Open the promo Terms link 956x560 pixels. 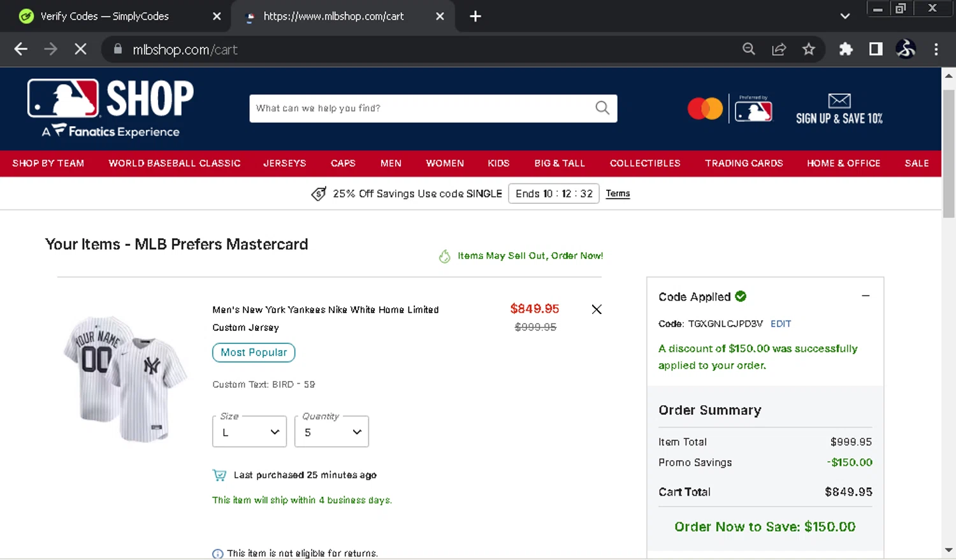618,194
